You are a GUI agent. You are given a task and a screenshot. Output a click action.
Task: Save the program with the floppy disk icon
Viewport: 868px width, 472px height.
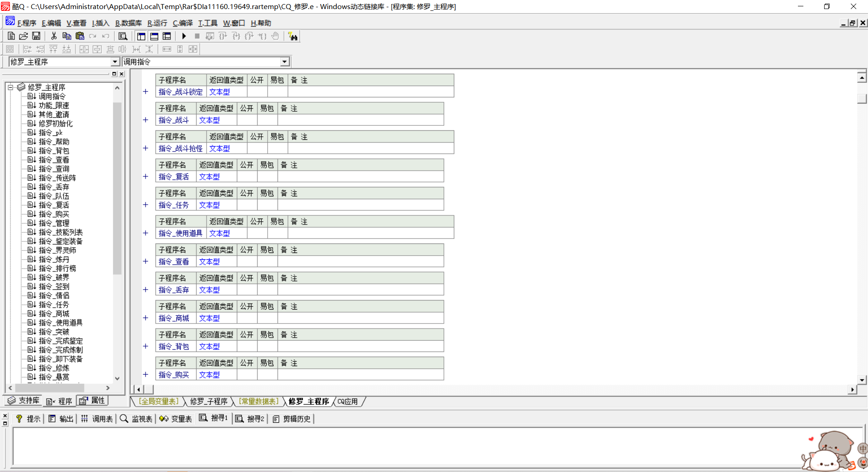click(36, 36)
